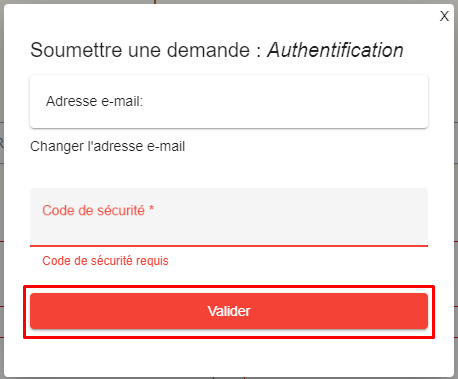Focus the Code de sécurité input field
This screenshot has height=379, width=458.
tap(229, 217)
